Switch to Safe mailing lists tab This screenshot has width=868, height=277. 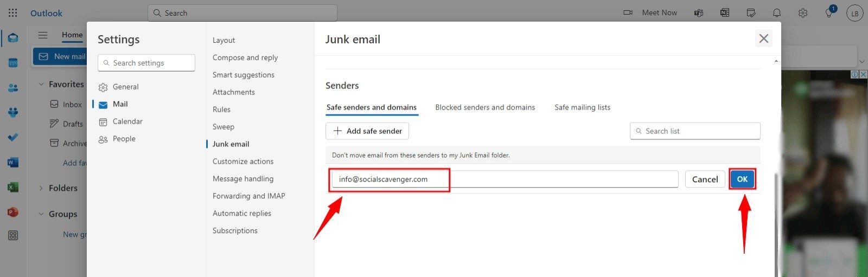(583, 107)
